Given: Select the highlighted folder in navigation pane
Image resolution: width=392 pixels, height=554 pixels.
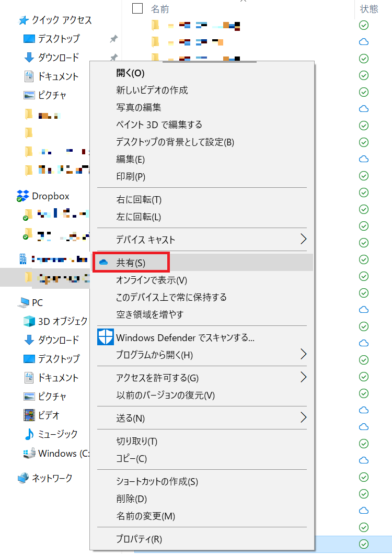Looking at the screenshot, I should pos(45,278).
